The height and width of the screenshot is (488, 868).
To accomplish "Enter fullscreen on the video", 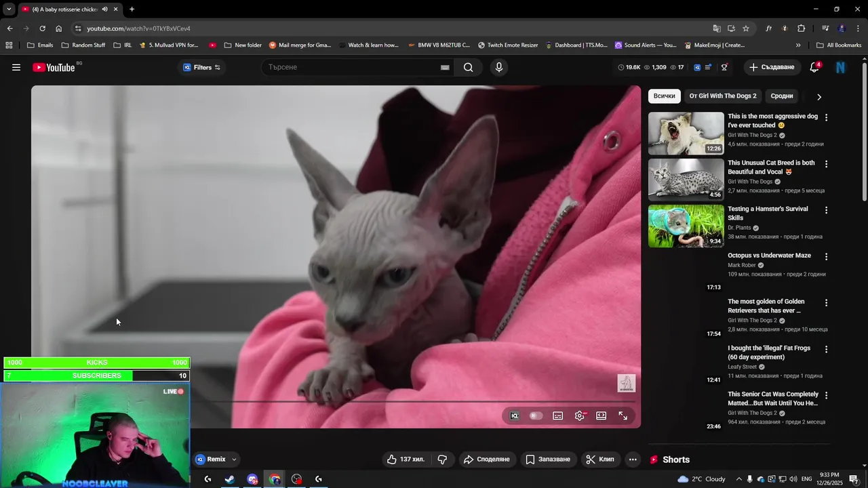I will click(x=623, y=416).
